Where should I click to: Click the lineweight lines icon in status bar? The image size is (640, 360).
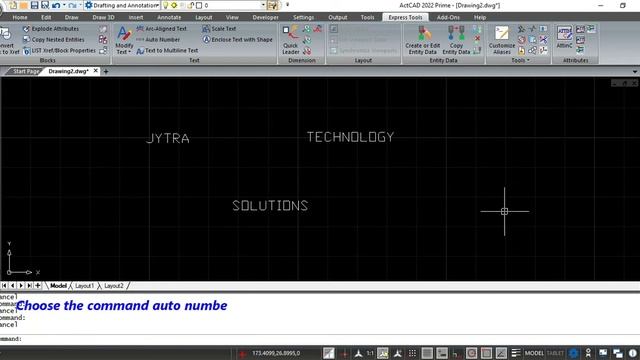pyautogui.click(x=516, y=353)
